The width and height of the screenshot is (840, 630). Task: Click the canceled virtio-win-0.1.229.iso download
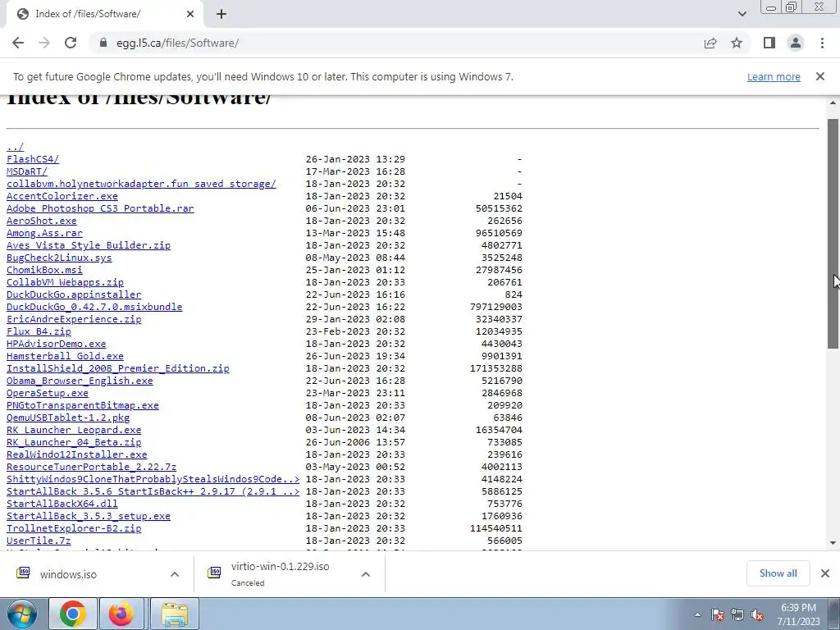point(280,573)
